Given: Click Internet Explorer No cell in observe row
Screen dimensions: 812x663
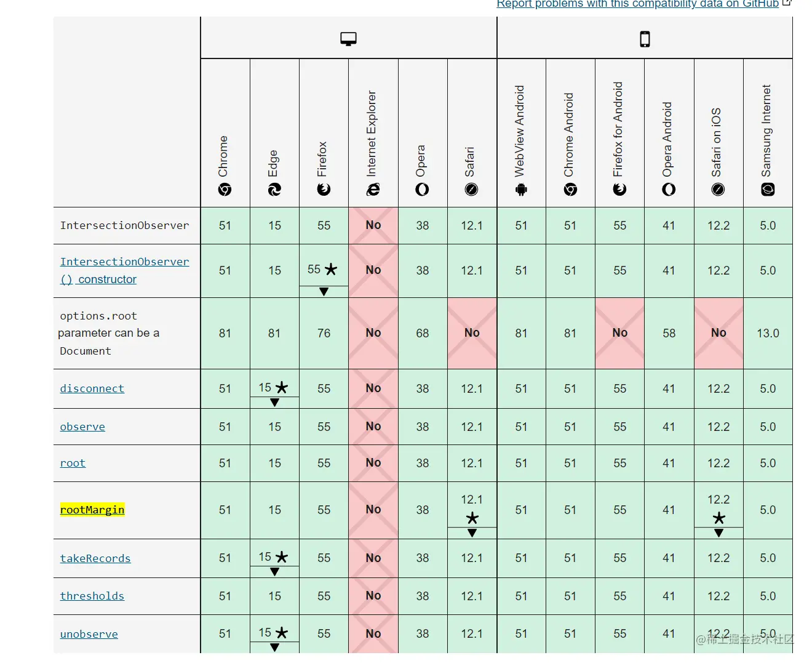Looking at the screenshot, I should pos(373,427).
